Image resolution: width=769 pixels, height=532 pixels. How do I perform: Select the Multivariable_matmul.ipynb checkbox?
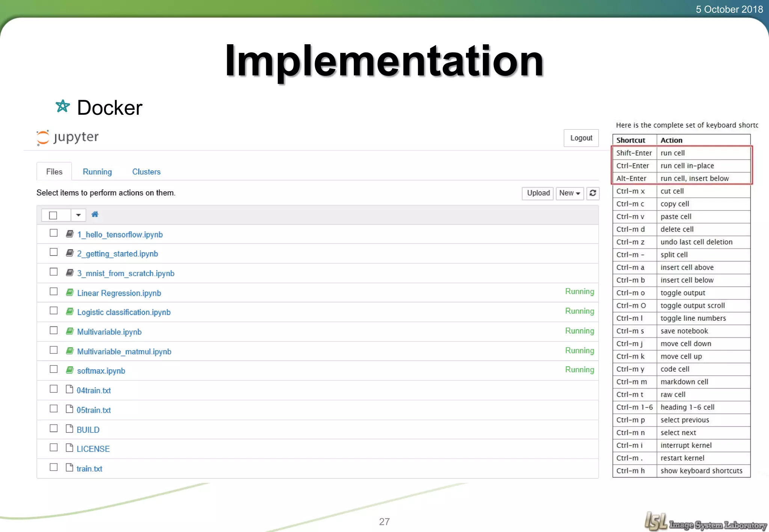(x=54, y=350)
